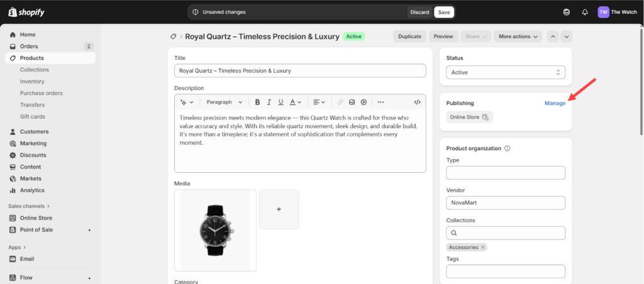
Task: Insert image icon in description editor
Action: [352, 102]
